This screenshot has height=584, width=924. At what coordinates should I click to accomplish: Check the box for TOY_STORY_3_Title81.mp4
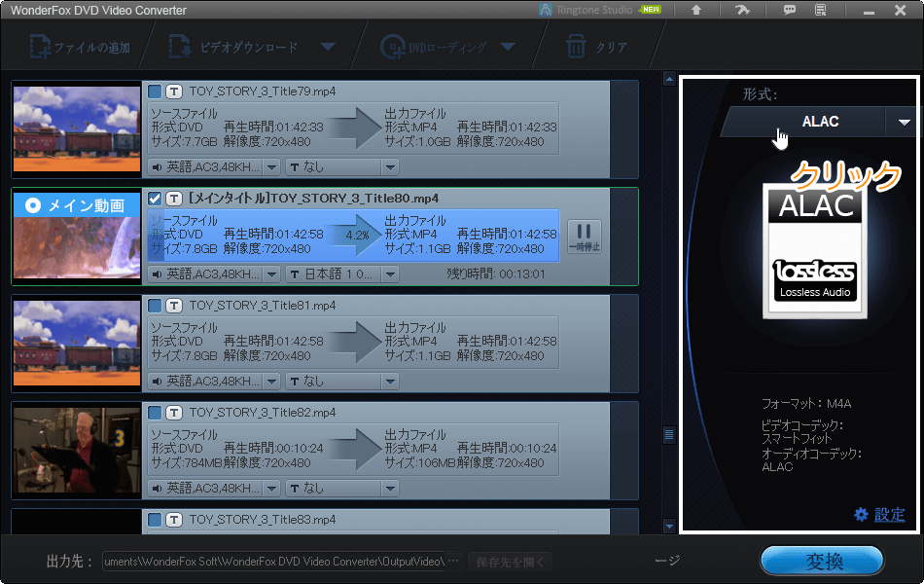tap(155, 306)
